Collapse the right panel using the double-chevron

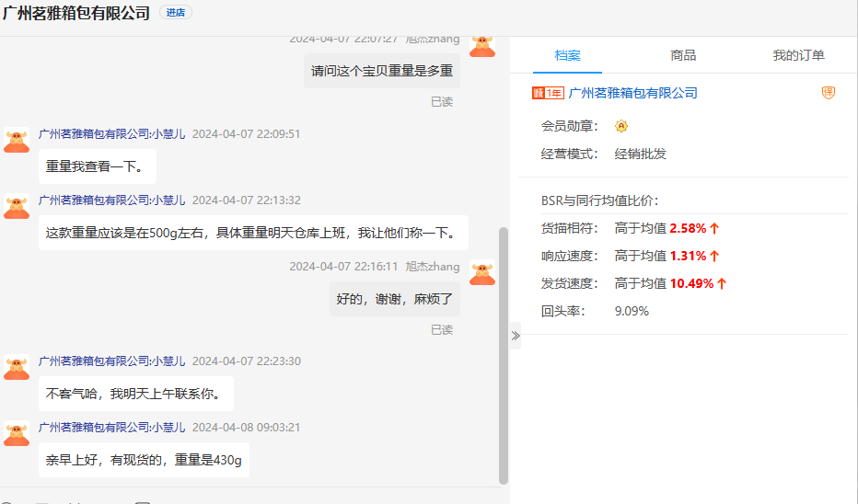click(516, 336)
